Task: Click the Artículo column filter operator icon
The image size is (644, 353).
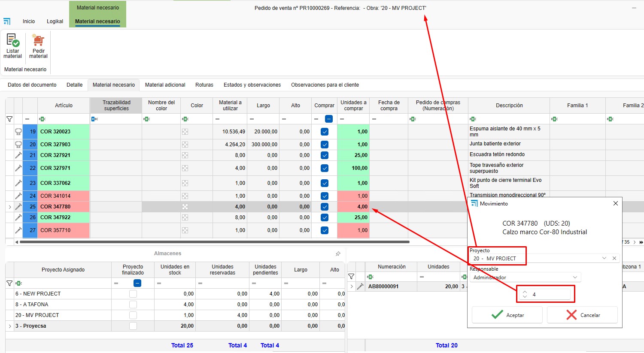Action: 42,119
